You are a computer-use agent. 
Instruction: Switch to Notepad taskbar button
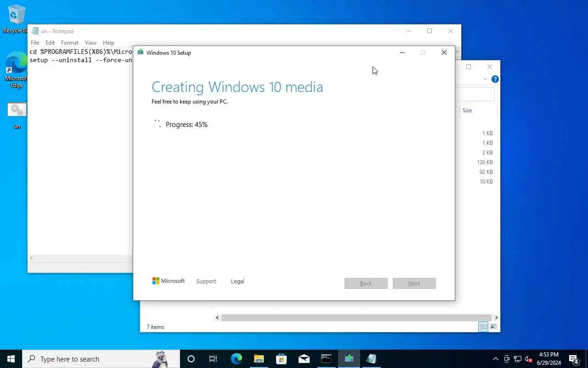coord(371,359)
